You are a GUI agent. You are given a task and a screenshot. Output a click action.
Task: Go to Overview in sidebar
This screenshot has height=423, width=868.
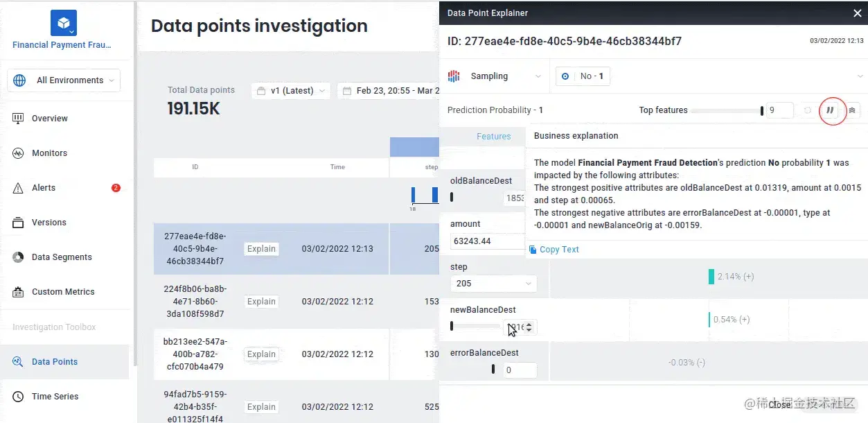tap(50, 119)
